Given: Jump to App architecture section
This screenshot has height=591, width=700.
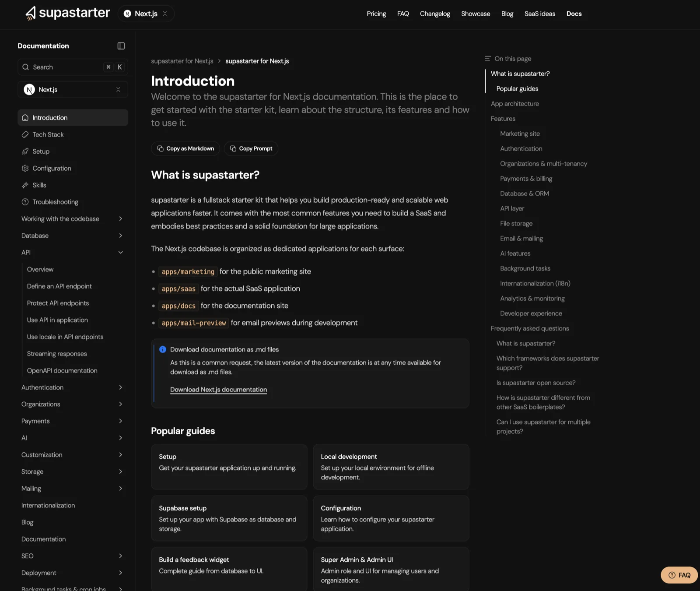Looking at the screenshot, I should (514, 104).
